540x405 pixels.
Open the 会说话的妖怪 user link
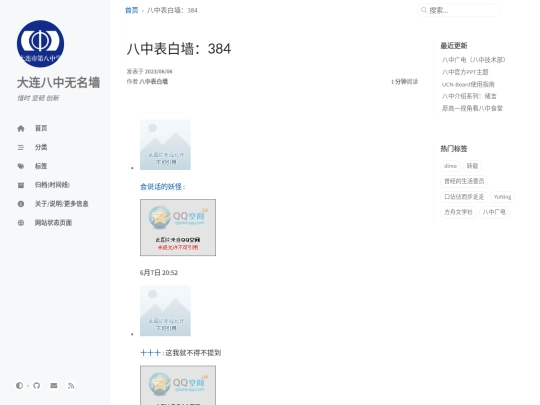tap(161, 187)
